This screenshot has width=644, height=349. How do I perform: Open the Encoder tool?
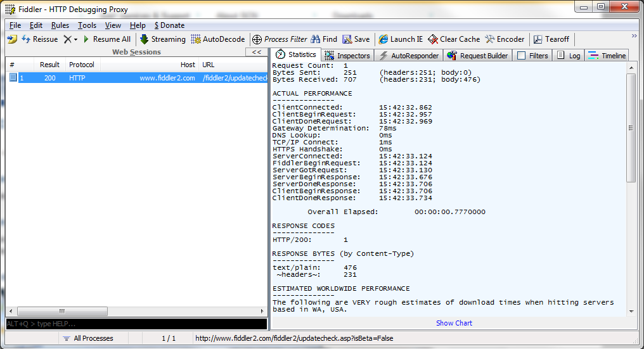[505, 39]
